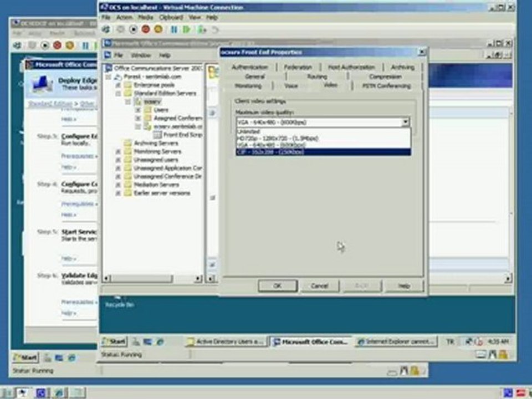532x399 pixels.
Task: Select Unlimited video quality option
Action: pos(323,131)
